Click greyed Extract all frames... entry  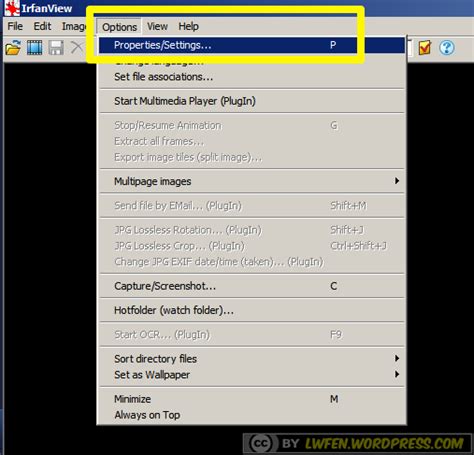click(252, 141)
